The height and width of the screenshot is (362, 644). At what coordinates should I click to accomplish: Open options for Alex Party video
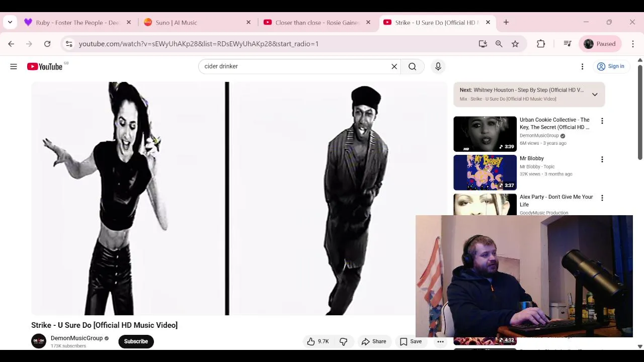click(602, 198)
